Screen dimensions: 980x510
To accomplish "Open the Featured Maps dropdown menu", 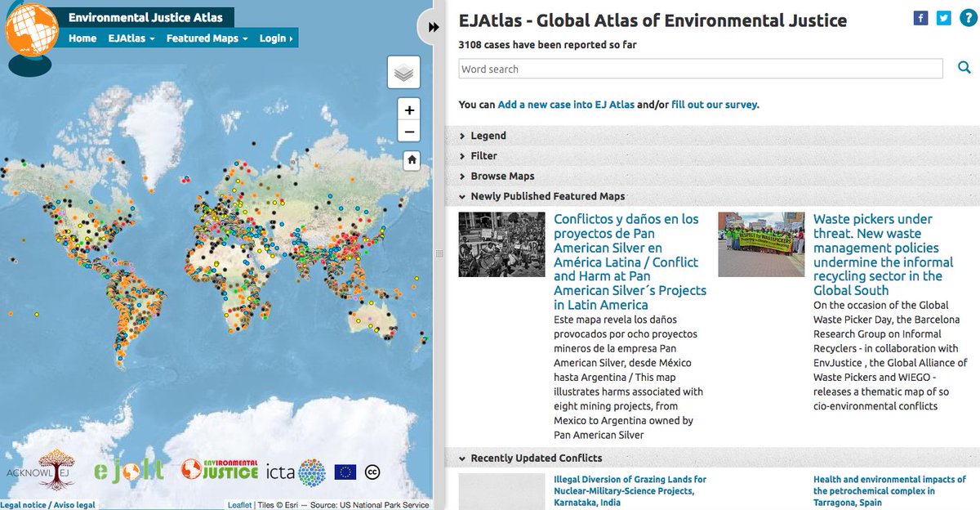I will point(207,38).
